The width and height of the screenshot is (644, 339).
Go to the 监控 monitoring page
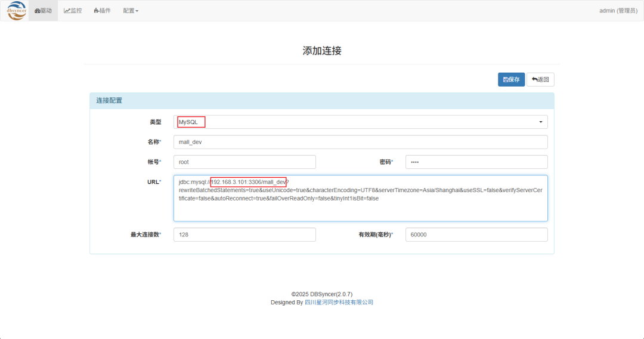click(x=73, y=11)
